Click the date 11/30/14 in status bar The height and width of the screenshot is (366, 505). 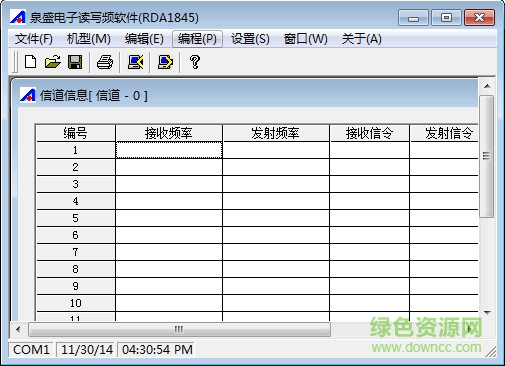tap(87, 350)
